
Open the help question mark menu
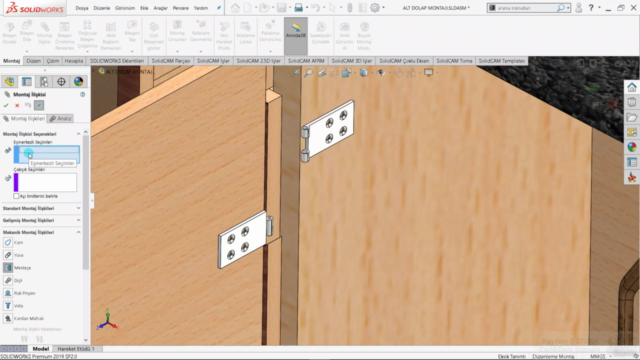pyautogui.click(x=591, y=7)
